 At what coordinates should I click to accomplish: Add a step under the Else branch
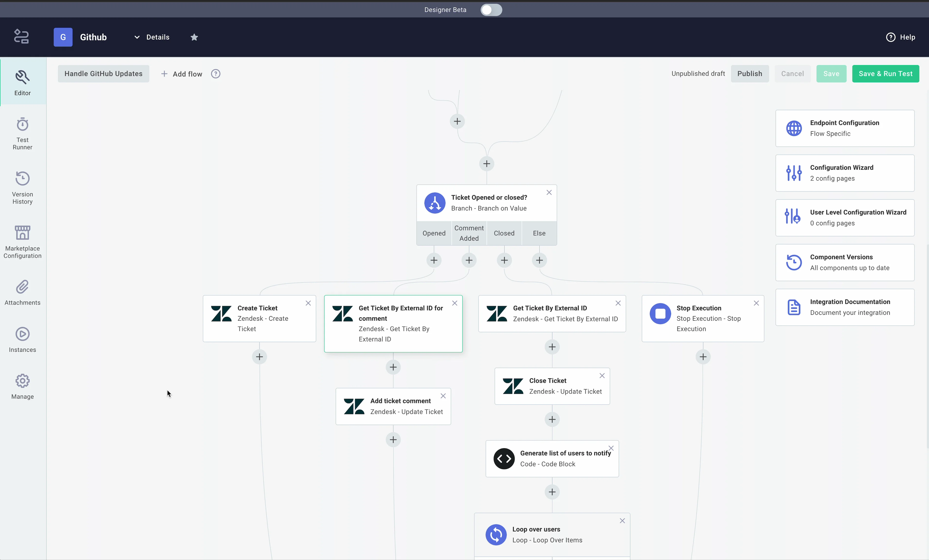pos(540,260)
